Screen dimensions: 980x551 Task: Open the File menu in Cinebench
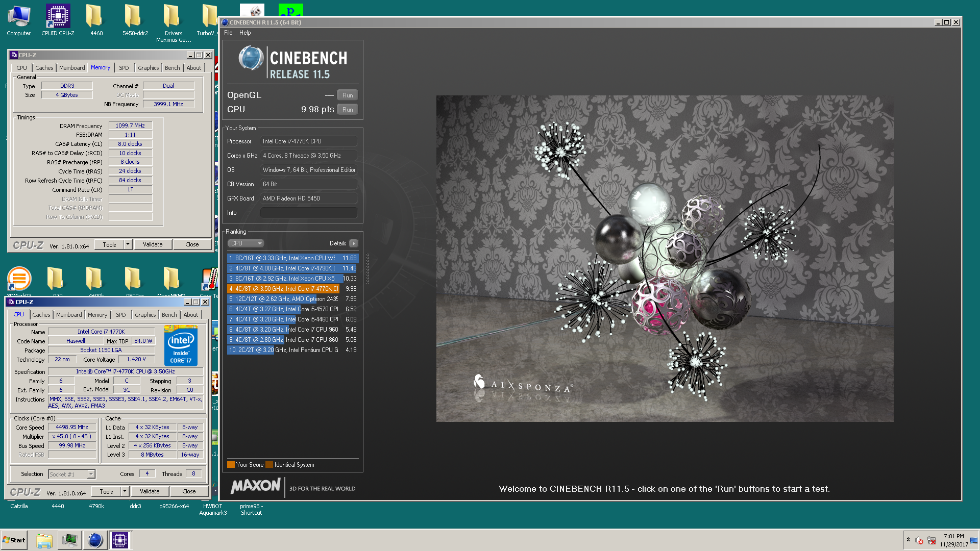click(x=228, y=33)
